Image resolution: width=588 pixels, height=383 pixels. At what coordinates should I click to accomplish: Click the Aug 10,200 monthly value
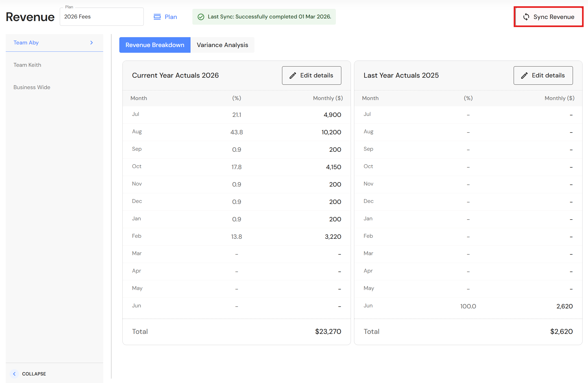[x=331, y=132]
